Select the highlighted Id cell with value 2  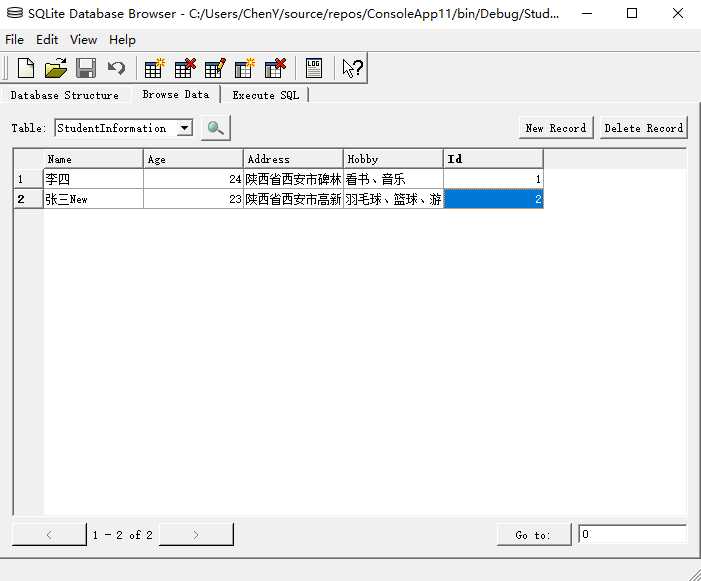pyautogui.click(x=494, y=199)
